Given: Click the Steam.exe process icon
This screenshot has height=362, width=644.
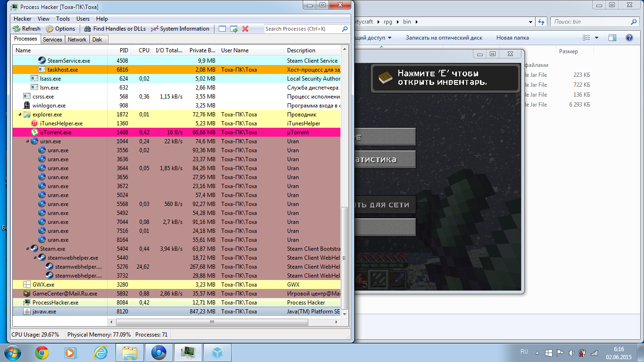Looking at the screenshot, I should click(34, 249).
